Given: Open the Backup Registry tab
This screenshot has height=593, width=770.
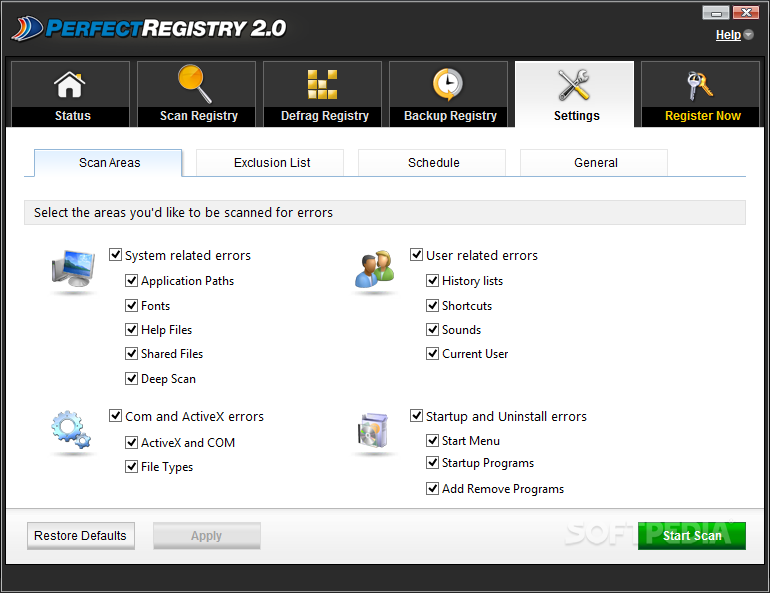Looking at the screenshot, I should [x=448, y=94].
